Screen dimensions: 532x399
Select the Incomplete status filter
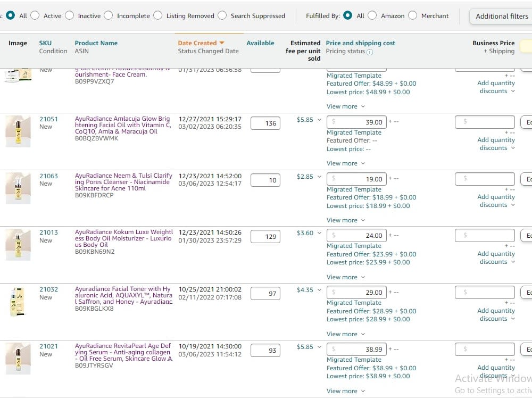pos(108,15)
